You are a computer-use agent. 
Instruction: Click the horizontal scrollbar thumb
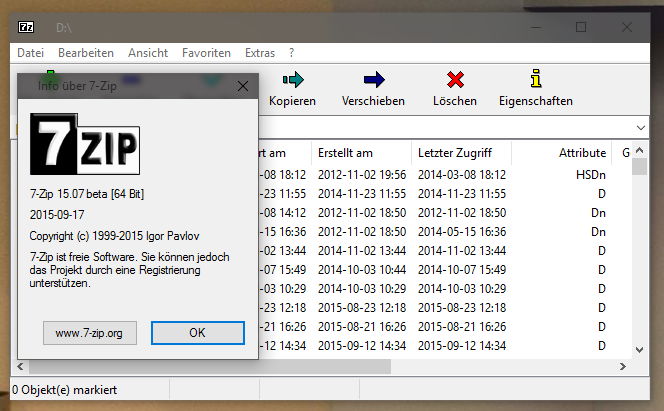[x=210, y=367]
